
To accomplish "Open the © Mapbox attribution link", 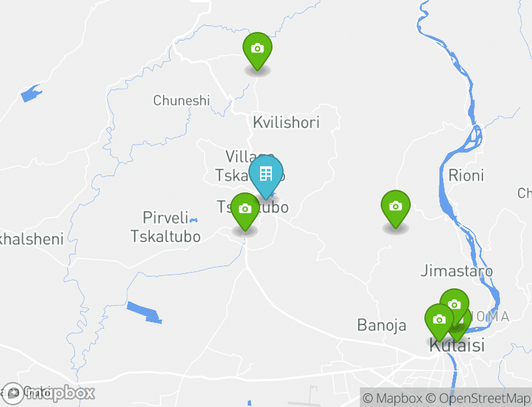I will [x=392, y=398].
